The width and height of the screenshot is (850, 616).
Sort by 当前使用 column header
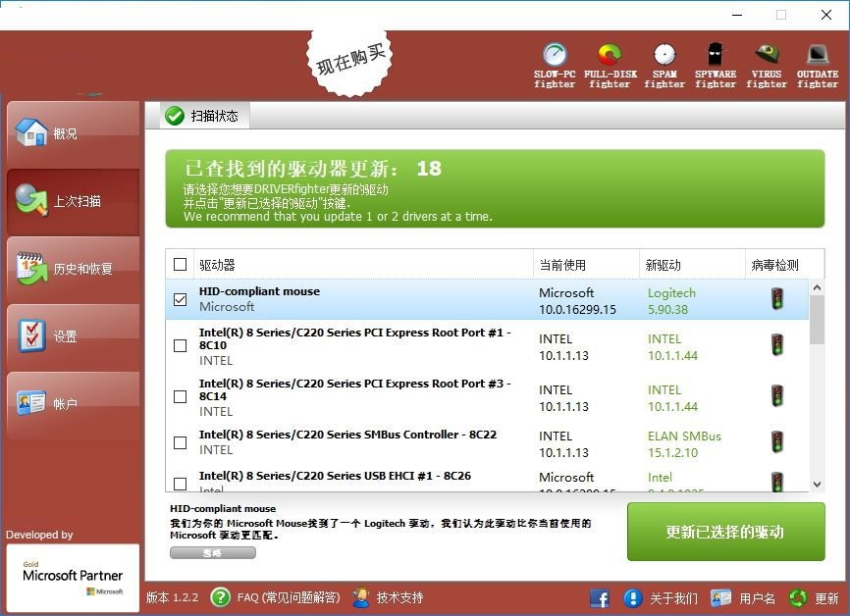tap(586, 265)
